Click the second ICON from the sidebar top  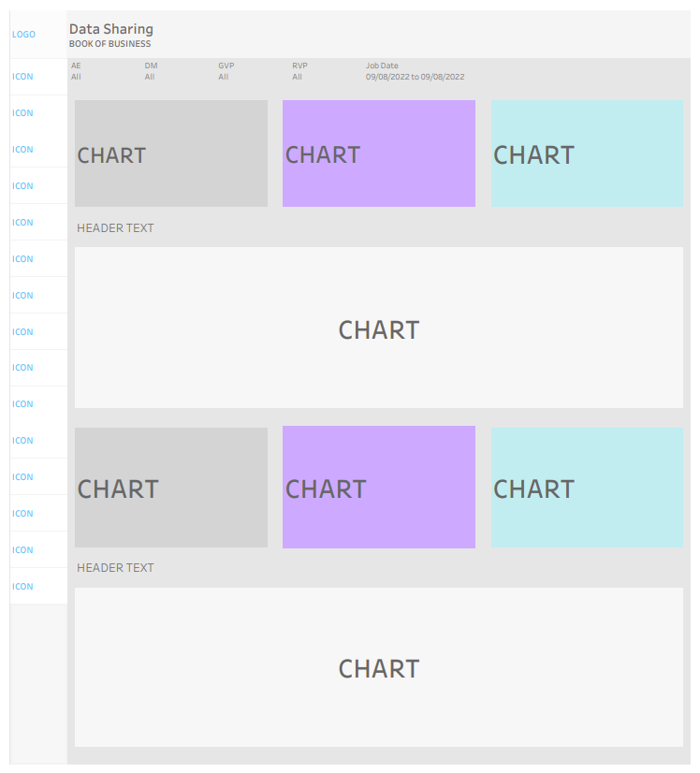coord(22,113)
